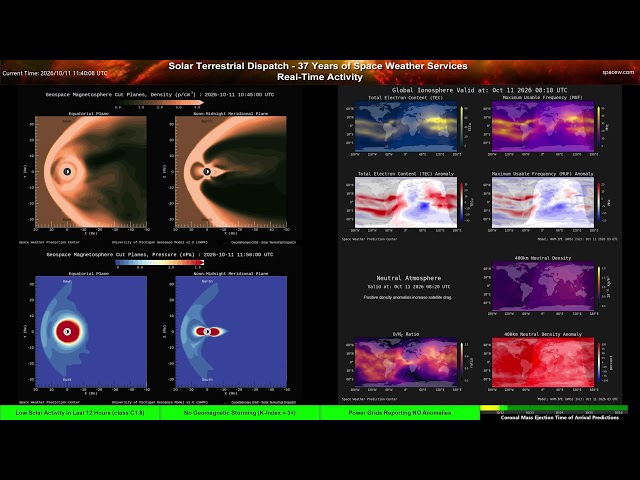Click the yellow segment of the CME timeline bar
This screenshot has height=480, width=640.
(490, 408)
